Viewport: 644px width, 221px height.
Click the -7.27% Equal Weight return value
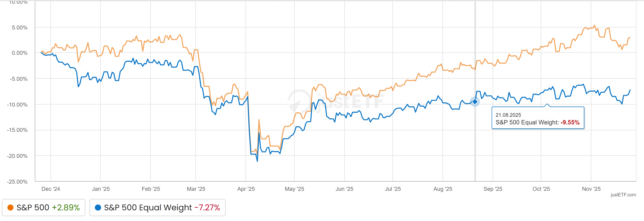[x=207, y=208]
